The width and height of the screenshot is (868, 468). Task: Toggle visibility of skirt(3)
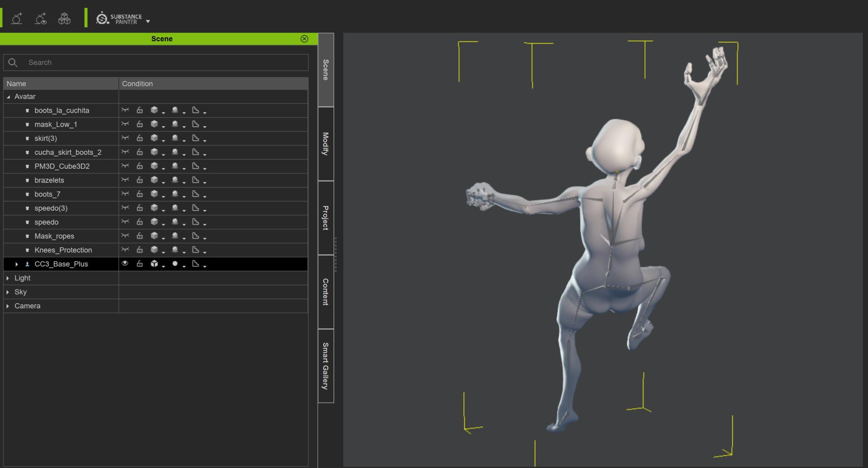click(125, 138)
